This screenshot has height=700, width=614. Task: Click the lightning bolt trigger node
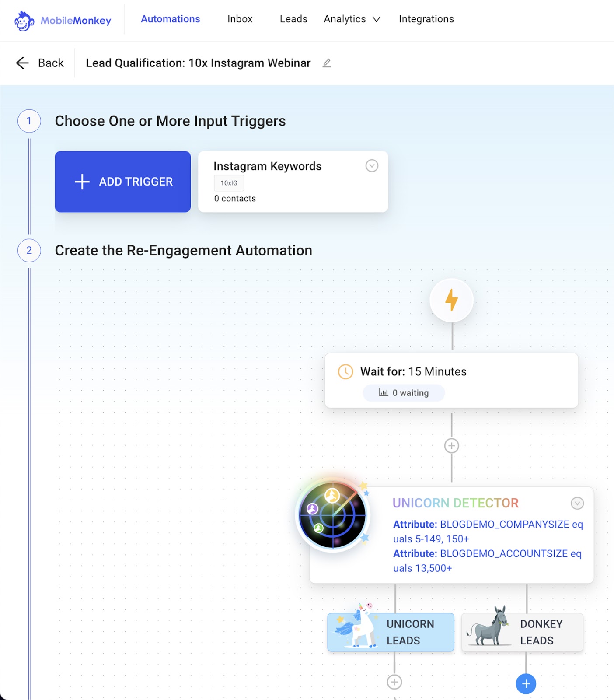click(452, 301)
